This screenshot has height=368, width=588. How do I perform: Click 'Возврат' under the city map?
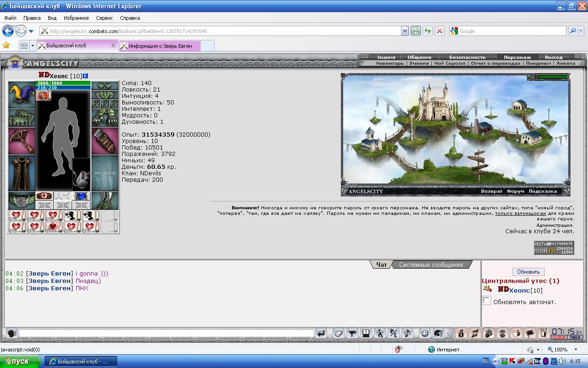[492, 191]
